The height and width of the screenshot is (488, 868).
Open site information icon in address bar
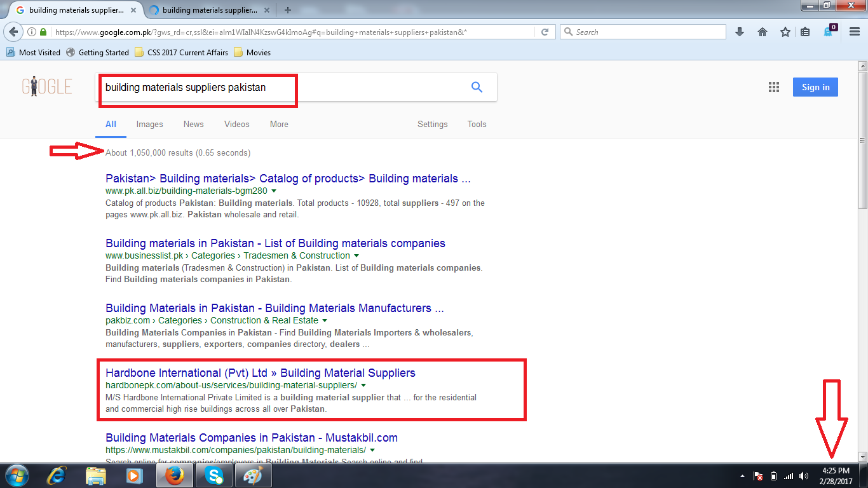click(x=31, y=32)
